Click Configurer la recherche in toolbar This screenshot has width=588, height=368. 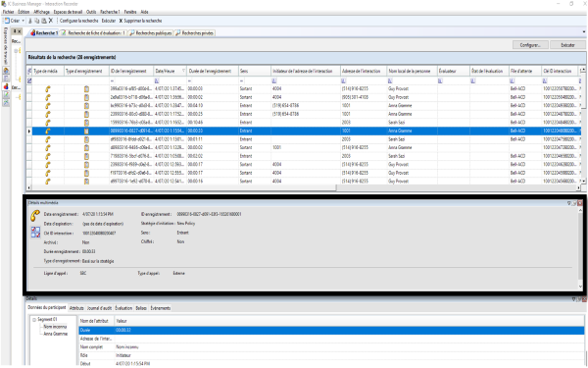coord(78,21)
